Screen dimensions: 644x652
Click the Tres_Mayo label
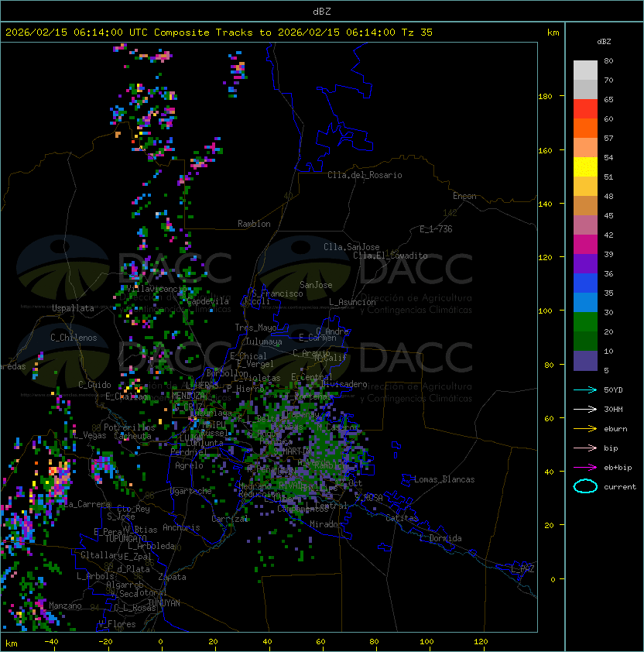pos(255,328)
